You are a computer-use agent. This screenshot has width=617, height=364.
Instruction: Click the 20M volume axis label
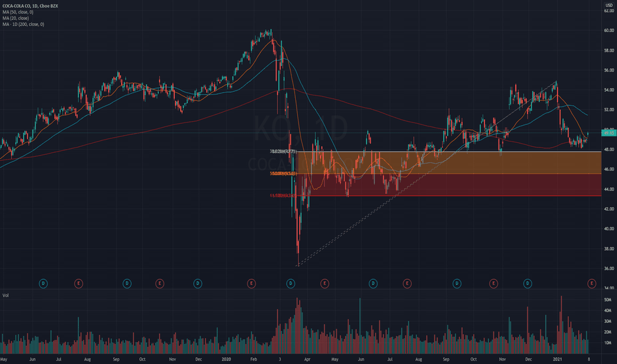[608, 332]
